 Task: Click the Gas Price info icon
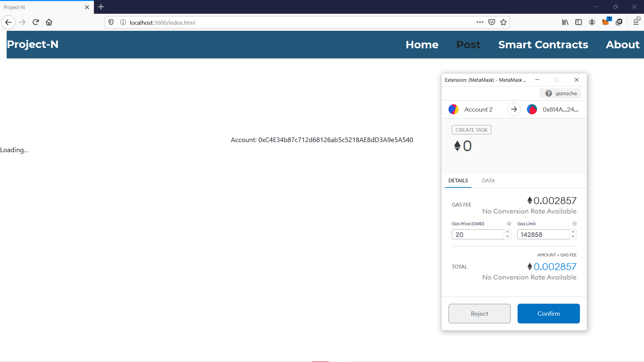click(x=509, y=224)
